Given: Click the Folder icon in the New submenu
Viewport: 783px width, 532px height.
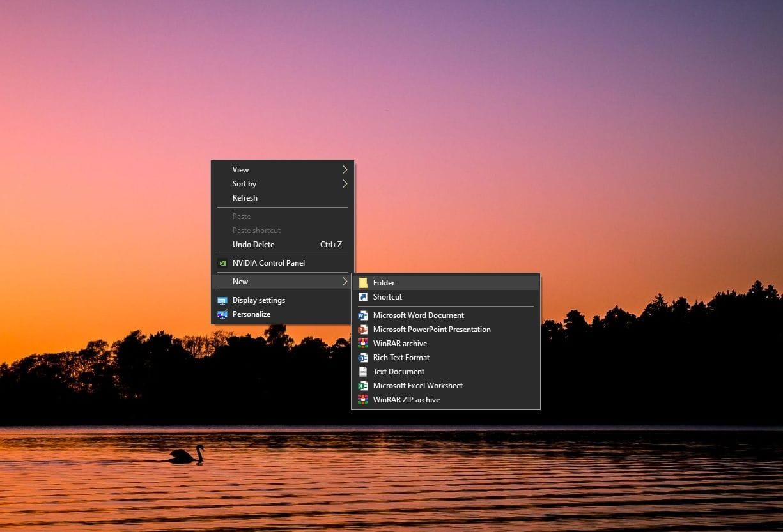Looking at the screenshot, I should click(x=363, y=282).
